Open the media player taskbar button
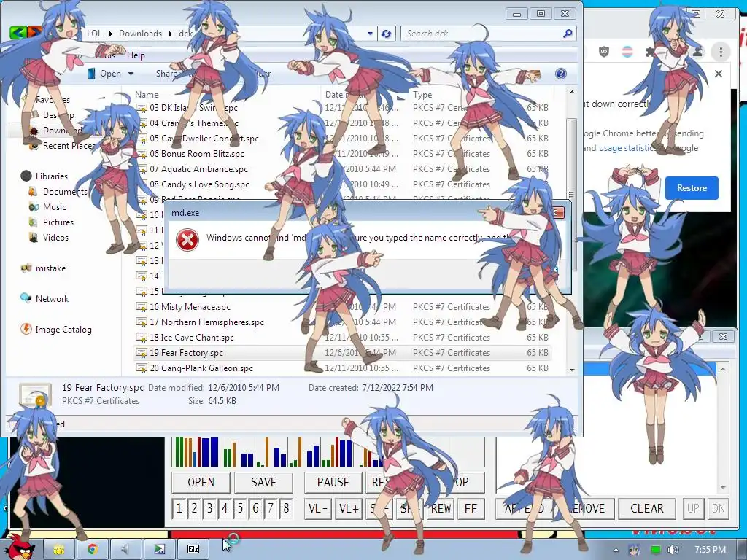The height and width of the screenshot is (560, 747). 160,550
